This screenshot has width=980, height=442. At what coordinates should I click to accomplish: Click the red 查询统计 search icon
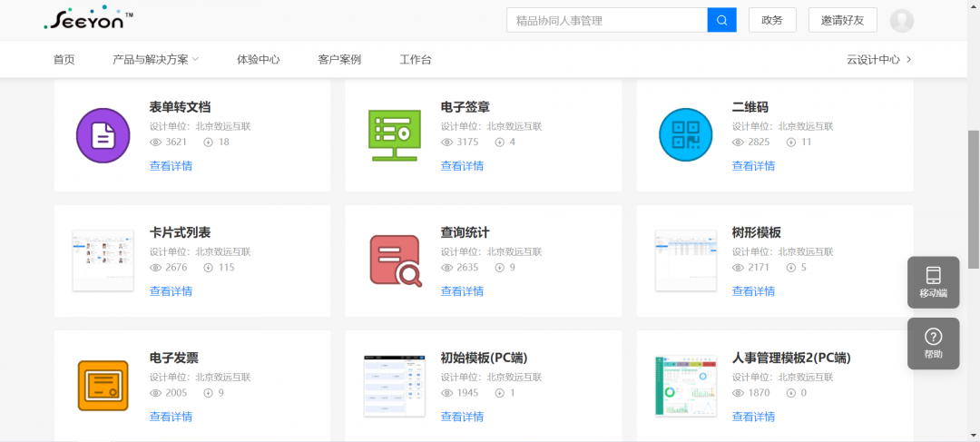(x=395, y=260)
